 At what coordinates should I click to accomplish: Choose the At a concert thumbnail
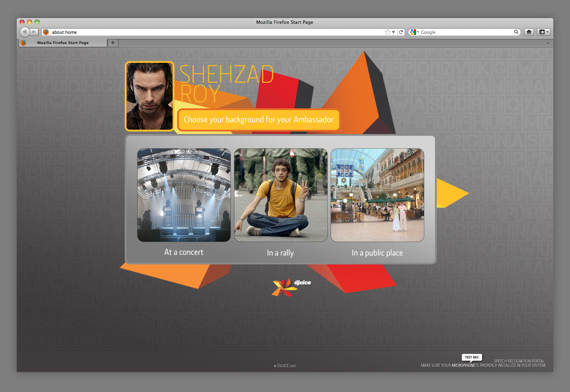pos(184,195)
